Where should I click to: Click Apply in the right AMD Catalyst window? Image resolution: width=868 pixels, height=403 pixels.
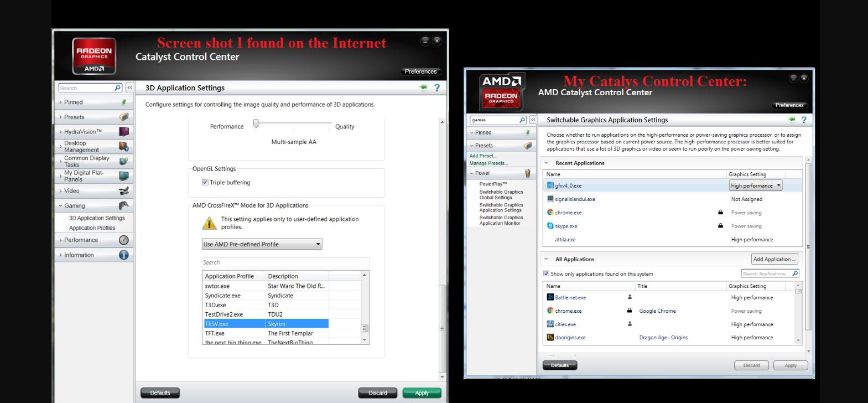pos(791,365)
